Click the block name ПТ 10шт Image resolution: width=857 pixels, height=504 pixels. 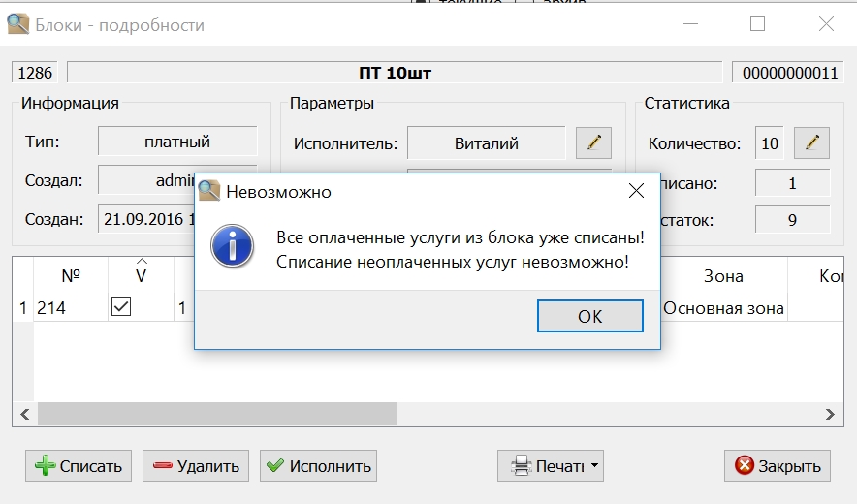pyautogui.click(x=395, y=73)
